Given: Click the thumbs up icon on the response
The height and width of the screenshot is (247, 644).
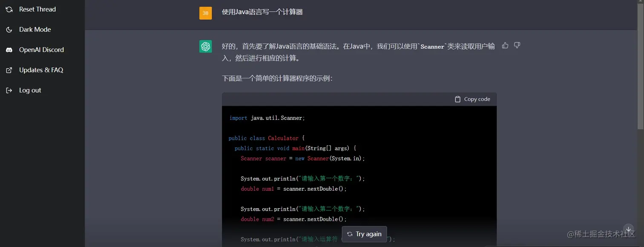Looking at the screenshot, I should [505, 45].
